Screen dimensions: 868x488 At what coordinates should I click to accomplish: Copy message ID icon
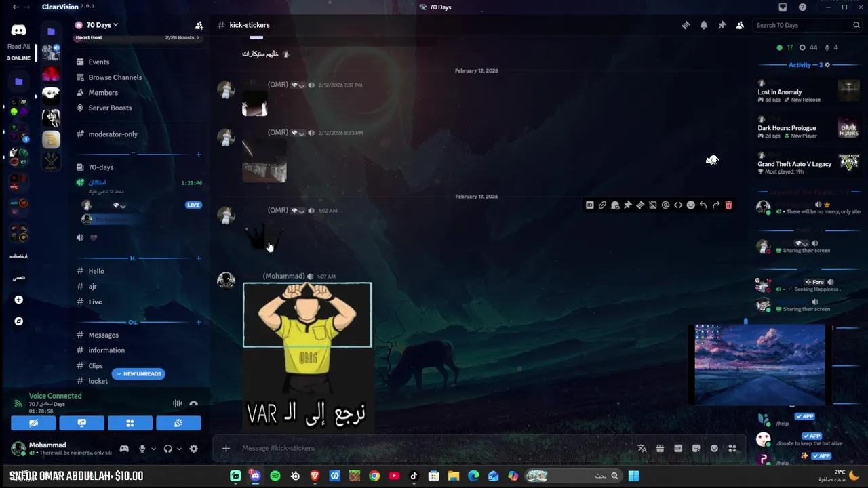(590, 205)
